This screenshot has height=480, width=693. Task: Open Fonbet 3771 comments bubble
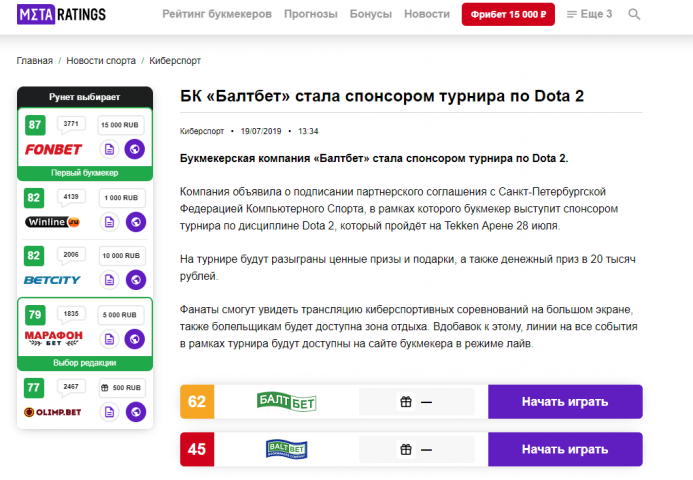point(71,125)
